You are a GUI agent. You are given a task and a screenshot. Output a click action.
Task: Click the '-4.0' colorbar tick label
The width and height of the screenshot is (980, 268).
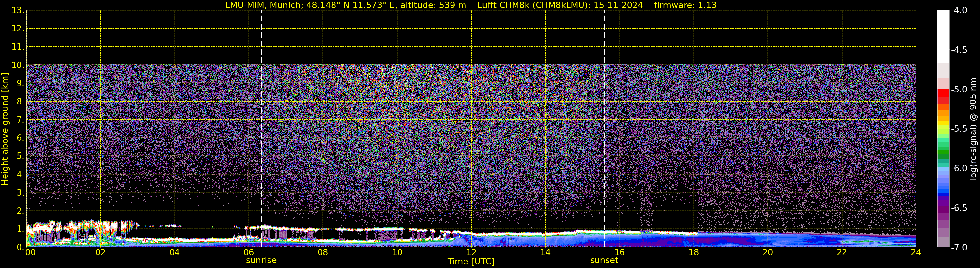pos(959,10)
